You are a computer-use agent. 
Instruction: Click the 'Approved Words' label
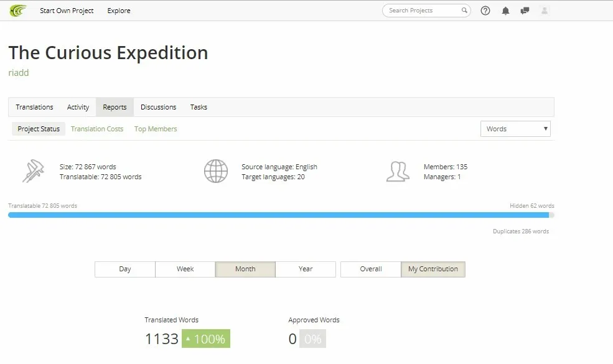(314, 320)
